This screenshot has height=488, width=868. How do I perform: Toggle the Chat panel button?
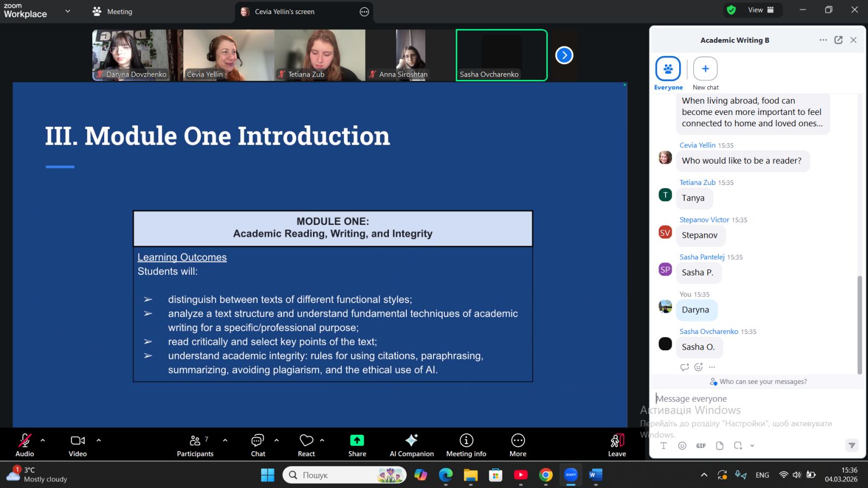(x=258, y=445)
